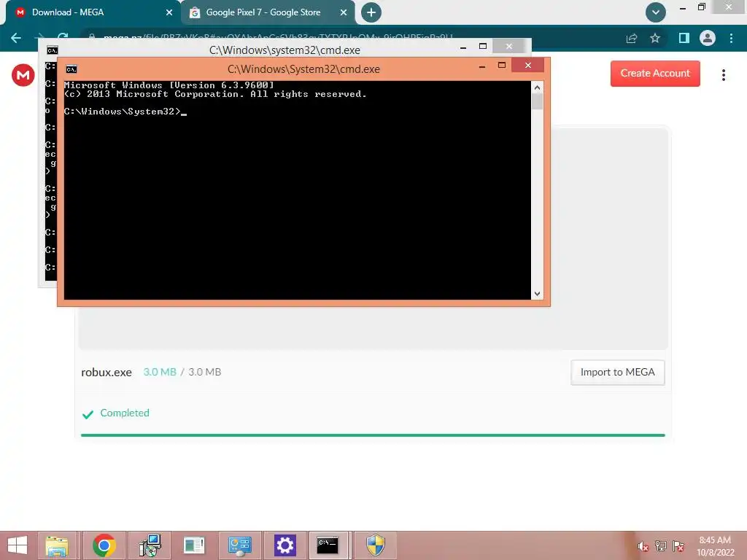The height and width of the screenshot is (560, 747).
Task: Click Import to MEGA button
Action: [x=617, y=373]
